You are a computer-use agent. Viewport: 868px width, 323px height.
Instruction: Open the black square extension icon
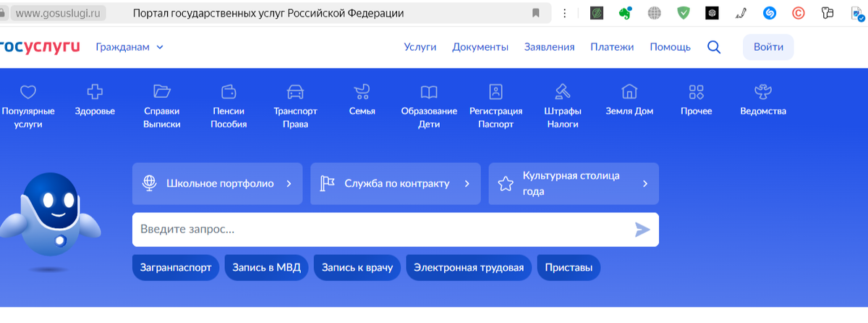click(x=712, y=13)
